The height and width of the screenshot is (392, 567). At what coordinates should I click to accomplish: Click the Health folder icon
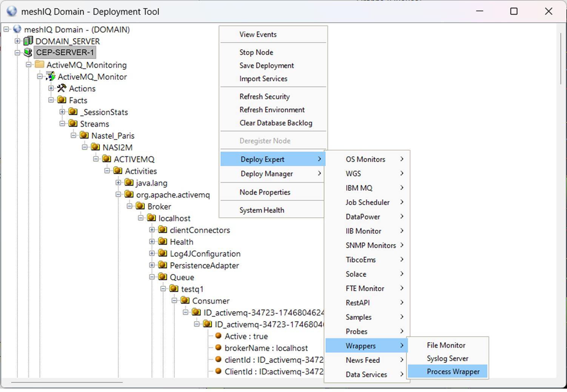163,241
